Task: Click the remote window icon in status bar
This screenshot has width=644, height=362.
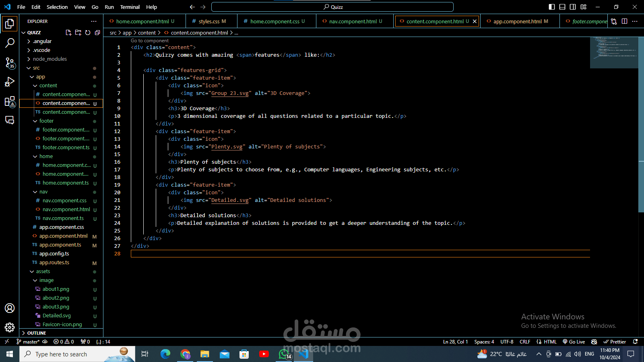Action: coord(6,341)
